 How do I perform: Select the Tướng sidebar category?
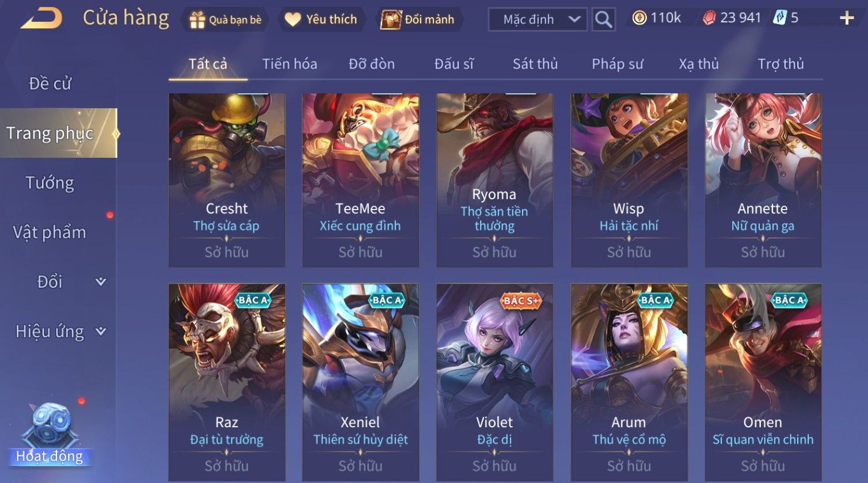click(x=50, y=182)
